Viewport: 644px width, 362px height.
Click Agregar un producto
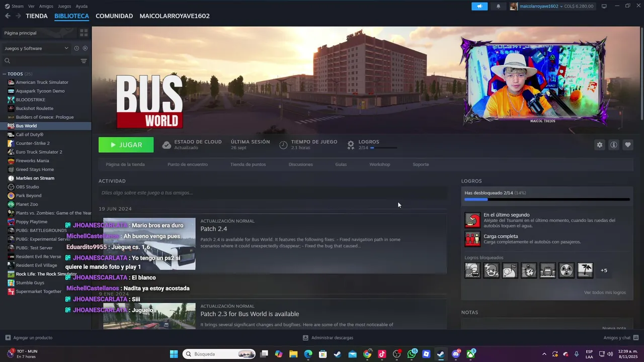pyautogui.click(x=29, y=338)
